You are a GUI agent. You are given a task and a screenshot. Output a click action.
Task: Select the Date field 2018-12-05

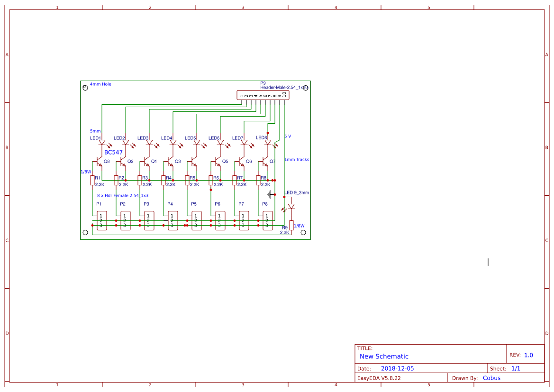pos(398,368)
